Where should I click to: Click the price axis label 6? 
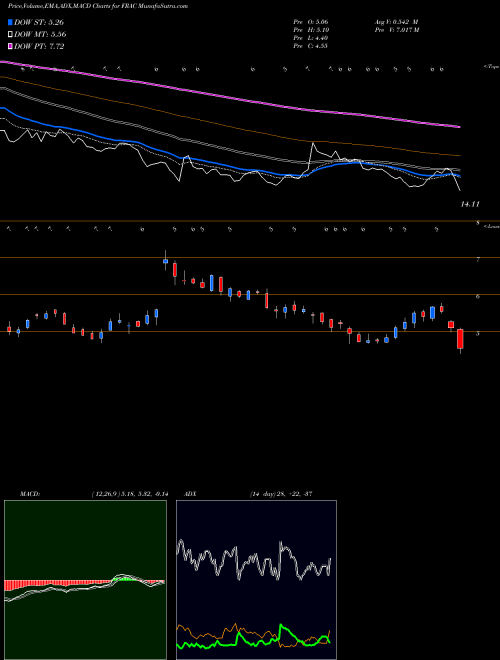478,297
